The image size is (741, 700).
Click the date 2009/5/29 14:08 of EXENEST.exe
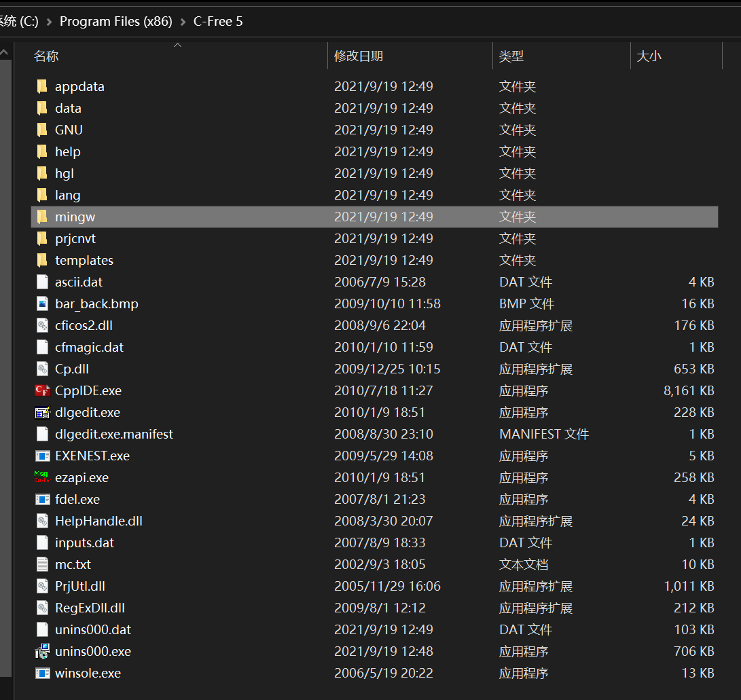tap(383, 456)
